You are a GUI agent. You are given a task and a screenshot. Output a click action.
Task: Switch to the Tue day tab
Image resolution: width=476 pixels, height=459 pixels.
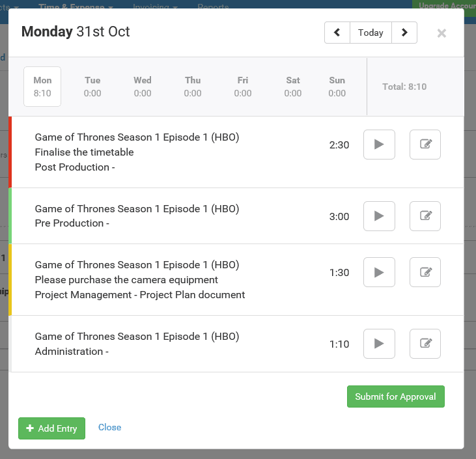92,87
